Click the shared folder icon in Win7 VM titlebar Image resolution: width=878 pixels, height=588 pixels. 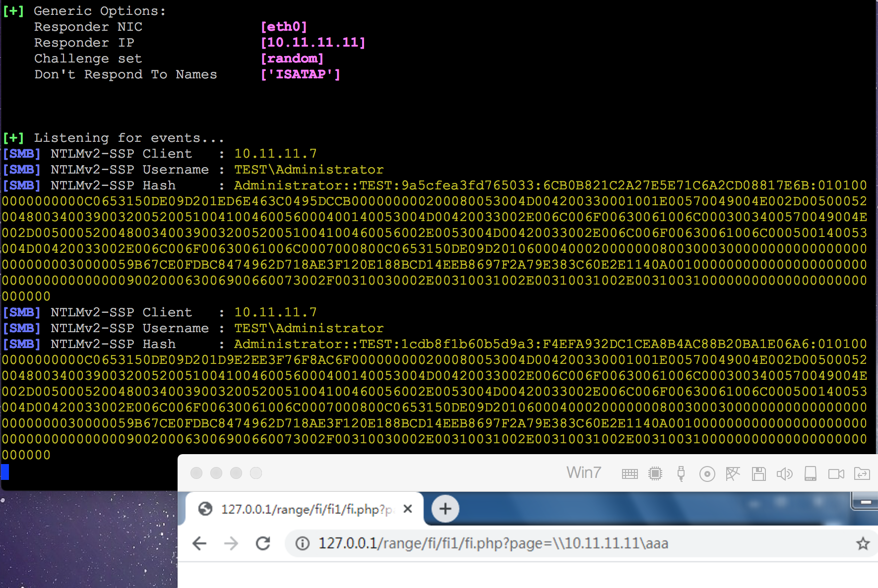(862, 474)
